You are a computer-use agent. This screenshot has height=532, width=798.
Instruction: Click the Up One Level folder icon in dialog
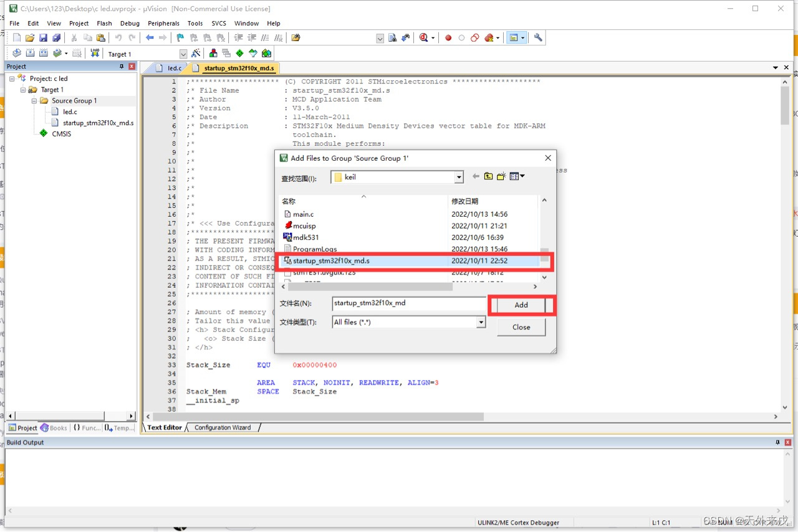(488, 177)
